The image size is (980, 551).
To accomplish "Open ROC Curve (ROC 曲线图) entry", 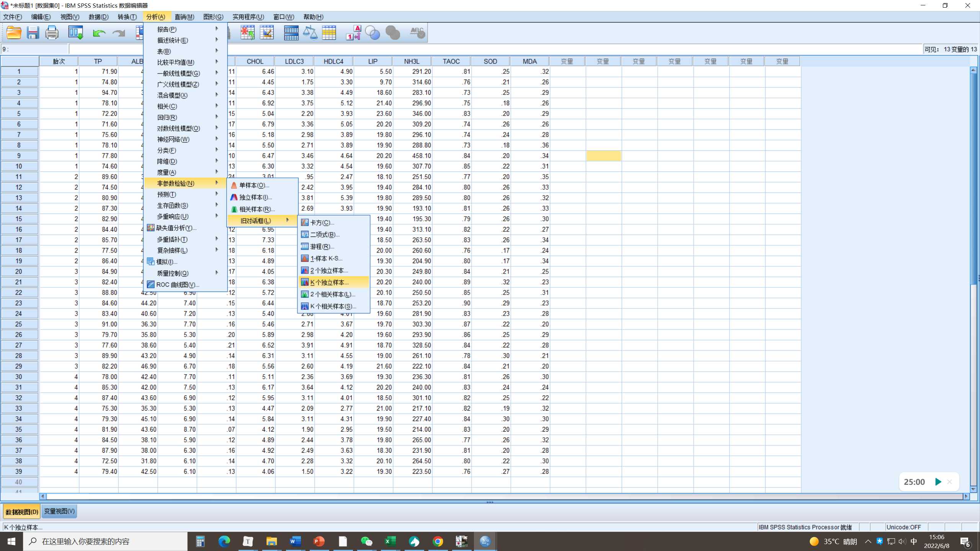I will (185, 285).
